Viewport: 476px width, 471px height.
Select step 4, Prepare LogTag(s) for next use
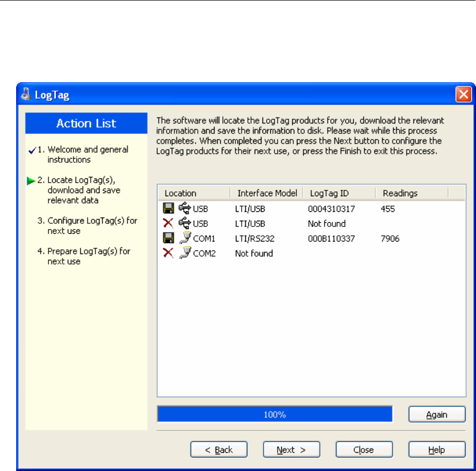point(84,256)
